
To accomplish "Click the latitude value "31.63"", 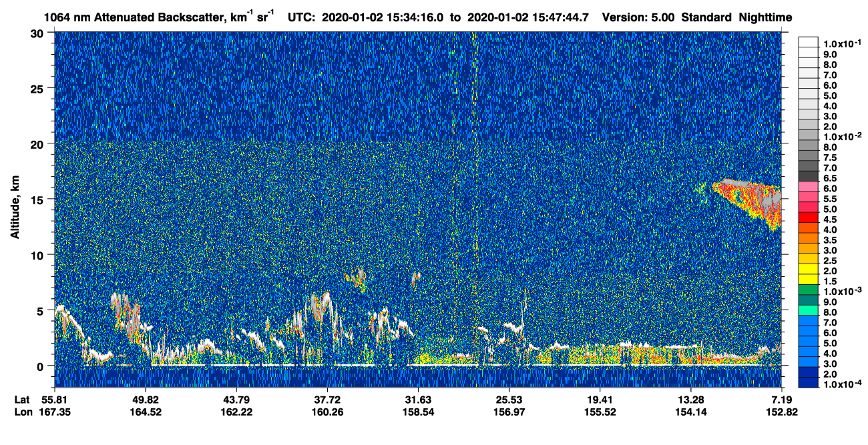I will [x=418, y=400].
